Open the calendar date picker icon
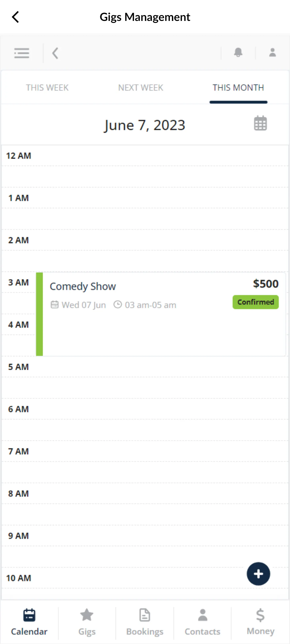Viewport: 290px width, 644px height. tap(260, 123)
